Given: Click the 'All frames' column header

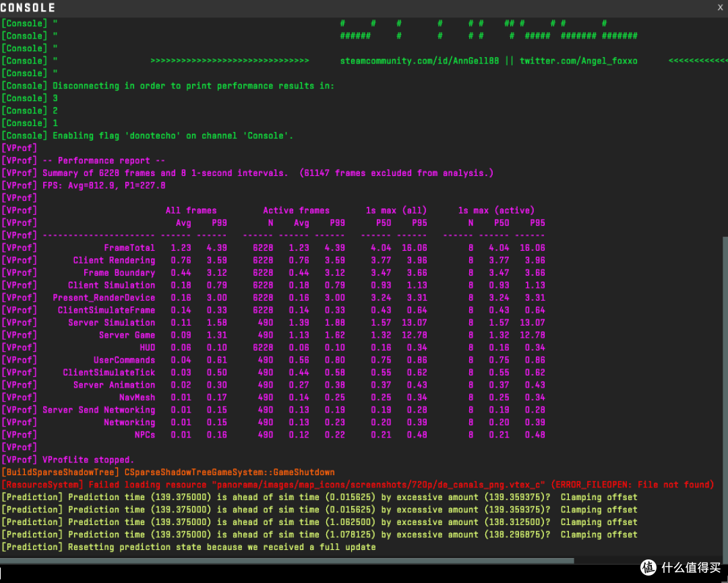Looking at the screenshot, I should tap(191, 210).
